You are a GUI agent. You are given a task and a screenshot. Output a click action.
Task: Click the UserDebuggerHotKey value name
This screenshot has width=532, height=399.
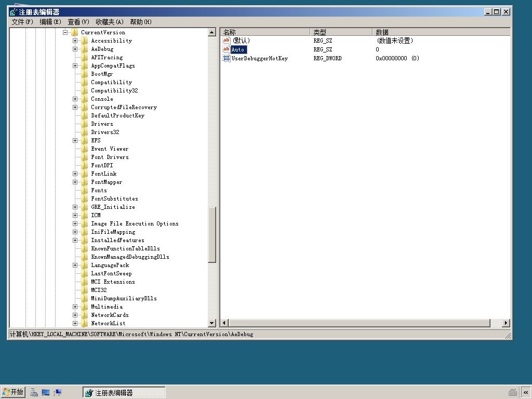tap(260, 58)
